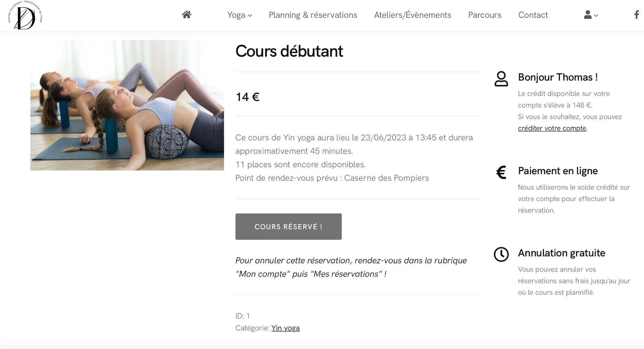This screenshot has width=644, height=349.
Task: Open the Yin yoga category link
Action: point(285,328)
